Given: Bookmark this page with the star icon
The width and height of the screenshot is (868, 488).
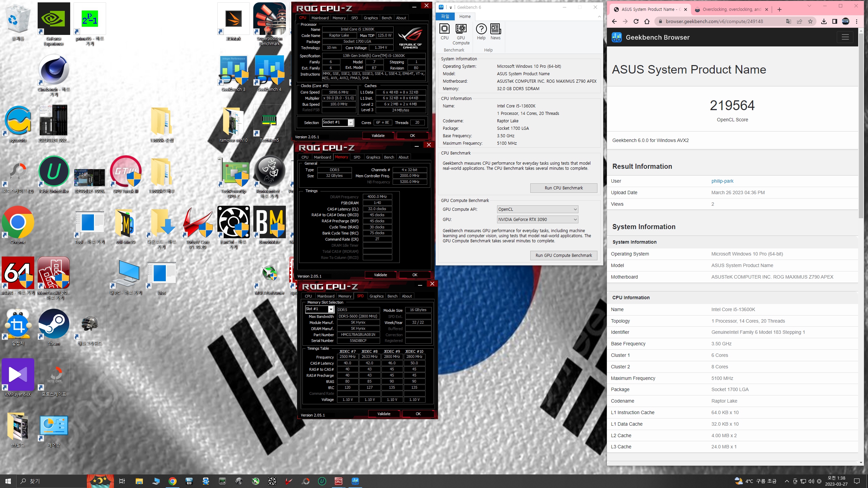Looking at the screenshot, I should point(810,21).
